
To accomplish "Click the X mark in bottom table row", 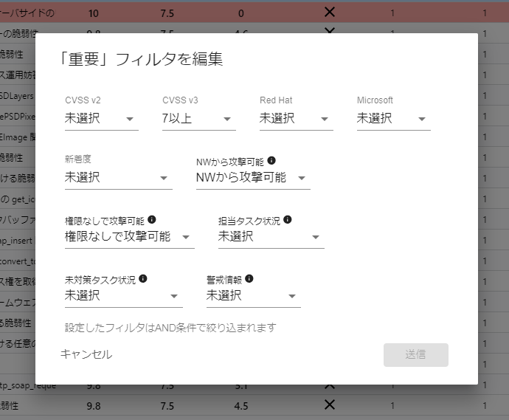I will click(x=330, y=404).
